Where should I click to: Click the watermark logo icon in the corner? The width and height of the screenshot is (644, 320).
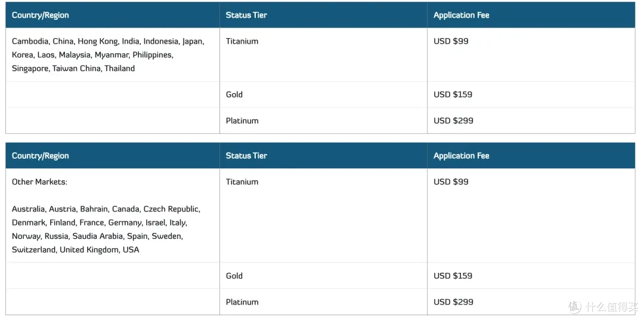point(575,306)
